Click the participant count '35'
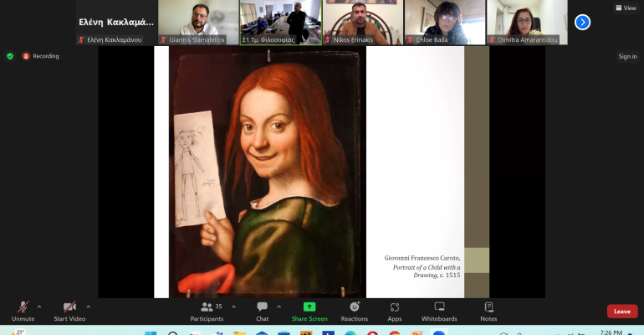Image resolution: width=644 pixels, height=335 pixels. [218, 307]
